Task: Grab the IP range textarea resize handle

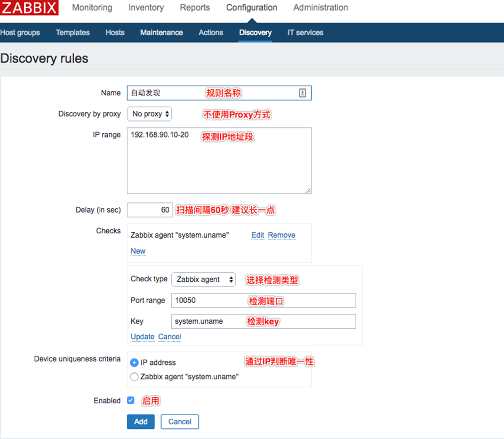Action: click(x=308, y=190)
